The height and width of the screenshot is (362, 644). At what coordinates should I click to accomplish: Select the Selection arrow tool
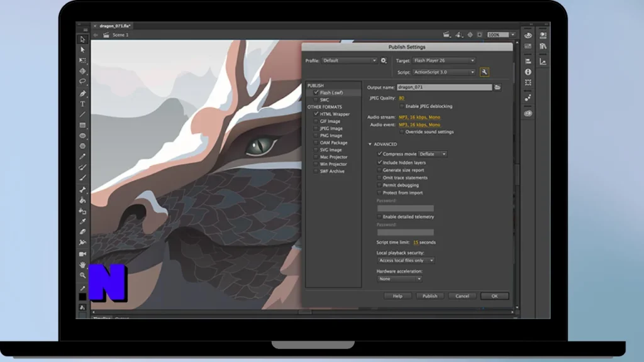click(82, 40)
